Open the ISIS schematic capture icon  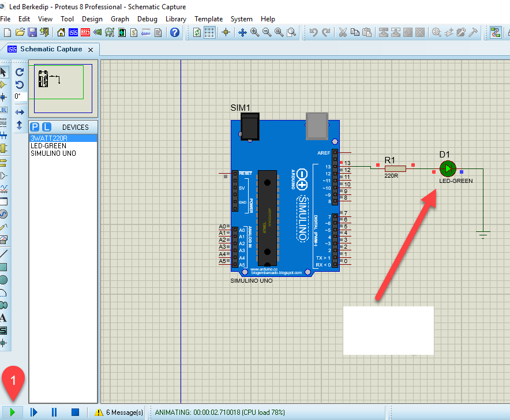(73, 32)
